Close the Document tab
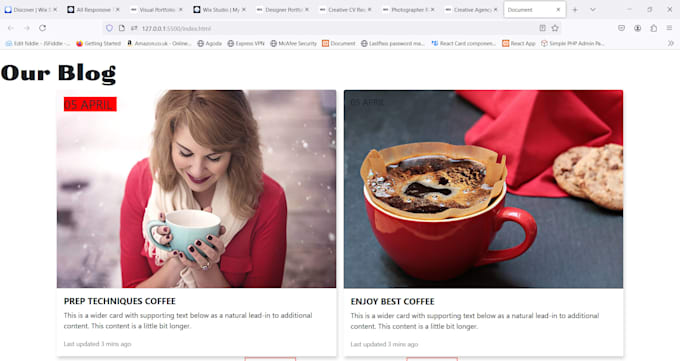This screenshot has height=361, width=680. coord(558,10)
